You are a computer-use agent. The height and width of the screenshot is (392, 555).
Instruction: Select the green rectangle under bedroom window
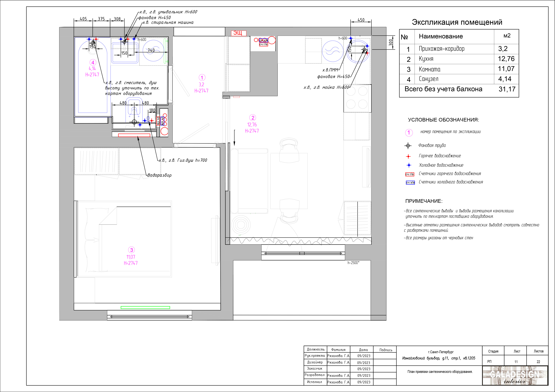tap(145, 307)
